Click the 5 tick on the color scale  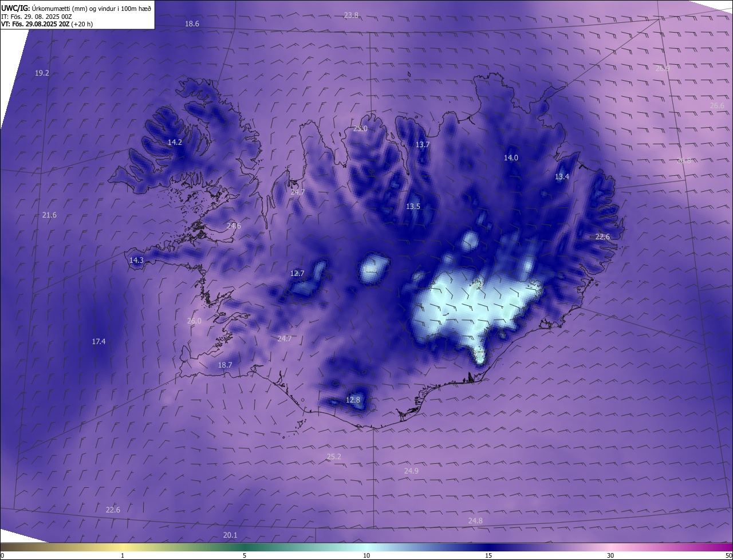[245, 555]
